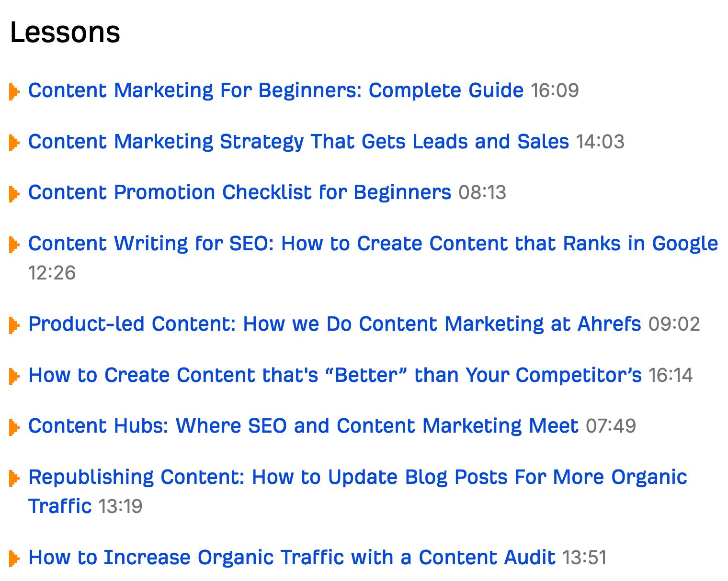This screenshot has height=581, width=728.
Task: Open Product-led Content: How we Do Content Marketing
Action: [x=335, y=324]
